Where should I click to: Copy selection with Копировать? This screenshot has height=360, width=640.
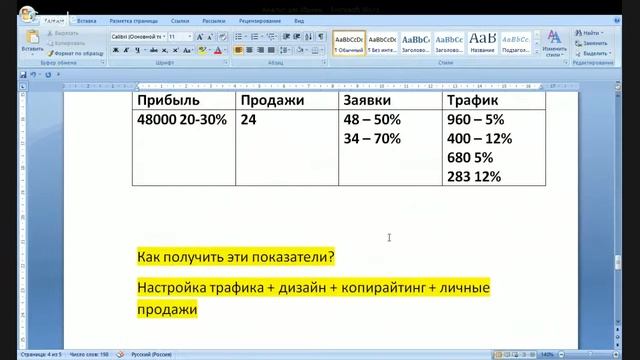coord(66,43)
